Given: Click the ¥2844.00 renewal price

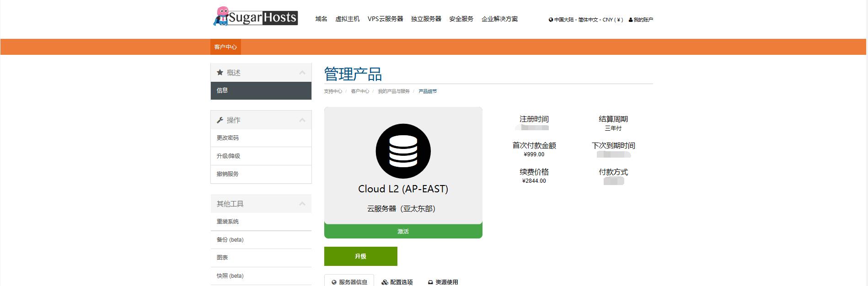Looking at the screenshot, I should (x=534, y=181).
